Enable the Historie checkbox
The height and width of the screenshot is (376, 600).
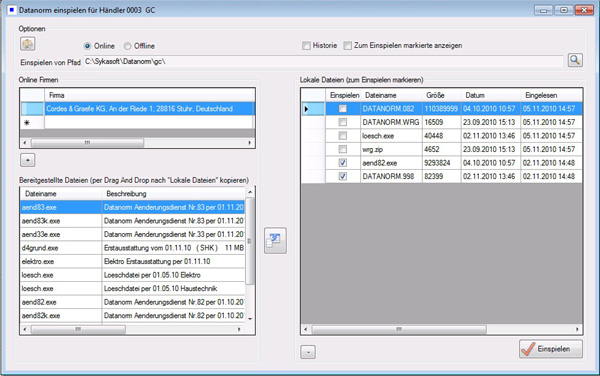click(306, 46)
